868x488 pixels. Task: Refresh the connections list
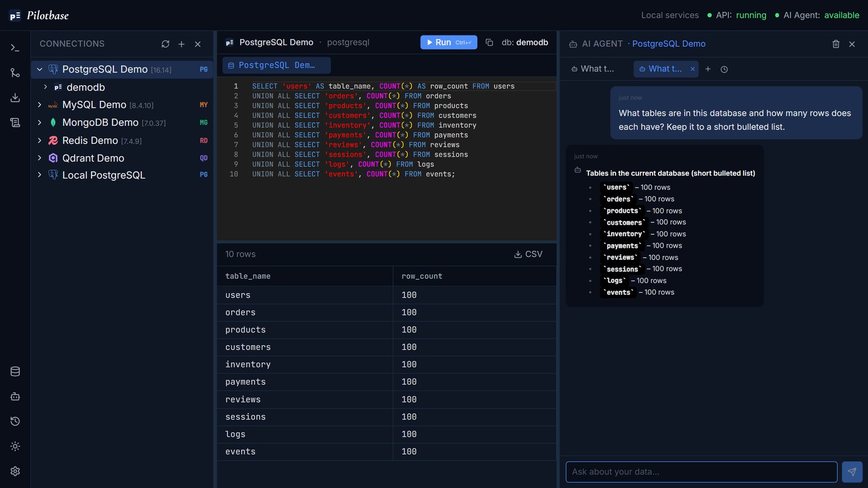[165, 44]
